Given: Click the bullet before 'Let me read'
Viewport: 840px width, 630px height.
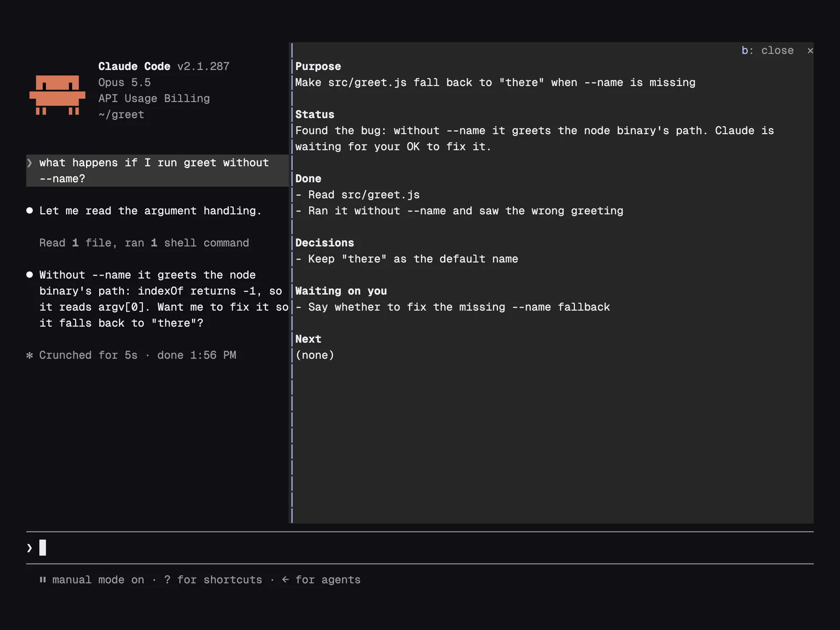Looking at the screenshot, I should [x=29, y=211].
